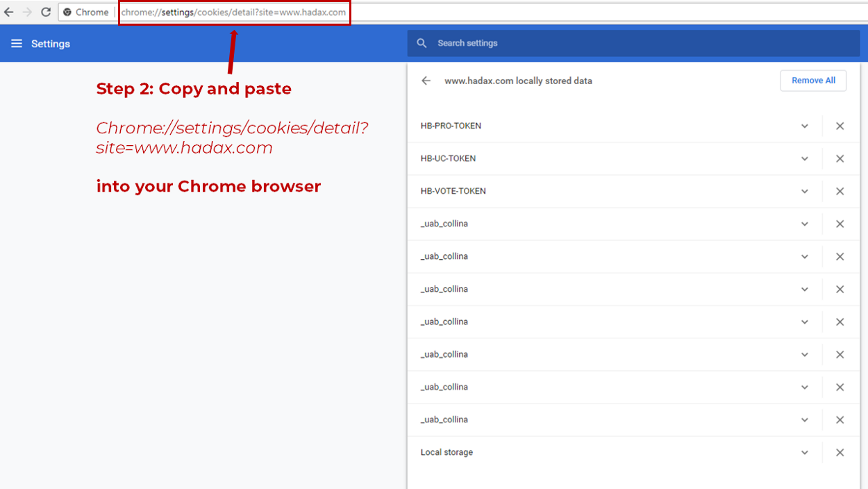
Task: Delete the last _uab_collina cookie
Action: click(840, 420)
